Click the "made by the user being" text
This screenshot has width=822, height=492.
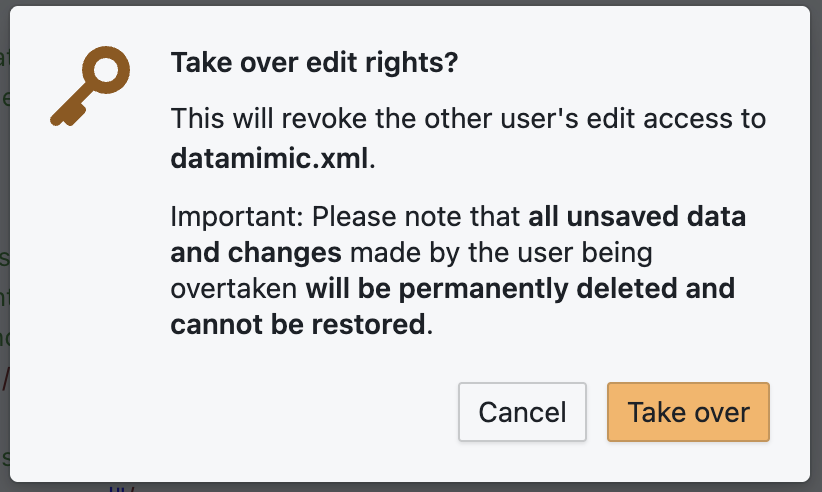(500, 253)
